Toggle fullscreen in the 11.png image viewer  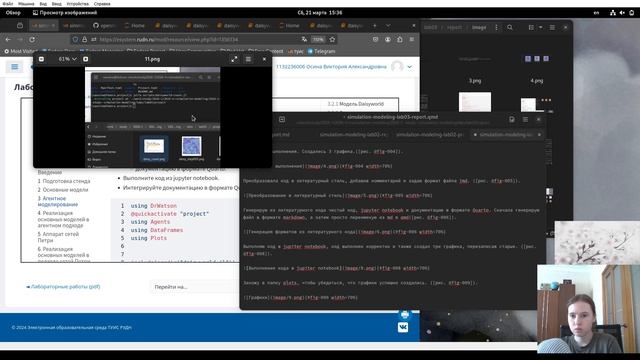point(234,59)
